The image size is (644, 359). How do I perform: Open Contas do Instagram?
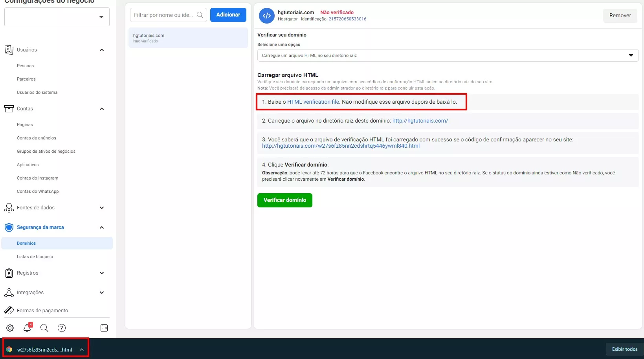tap(37, 178)
